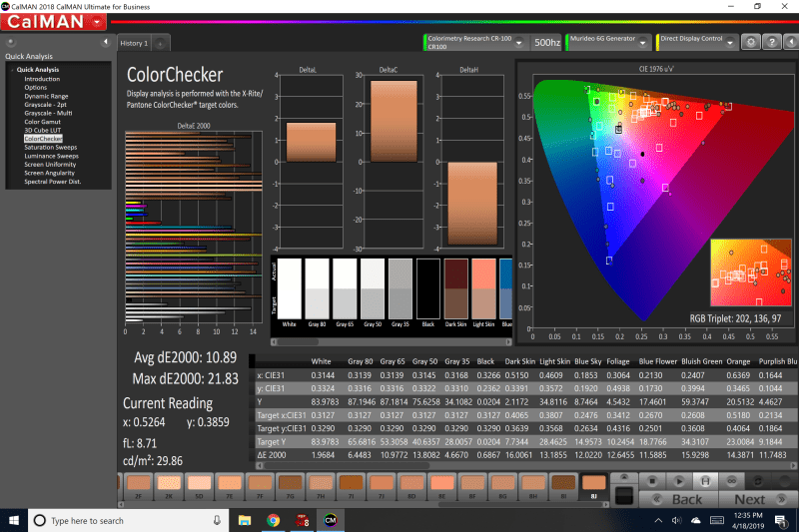Click the black pattern preview box
The width and height of the screenshot is (799, 532).
pos(623,495)
